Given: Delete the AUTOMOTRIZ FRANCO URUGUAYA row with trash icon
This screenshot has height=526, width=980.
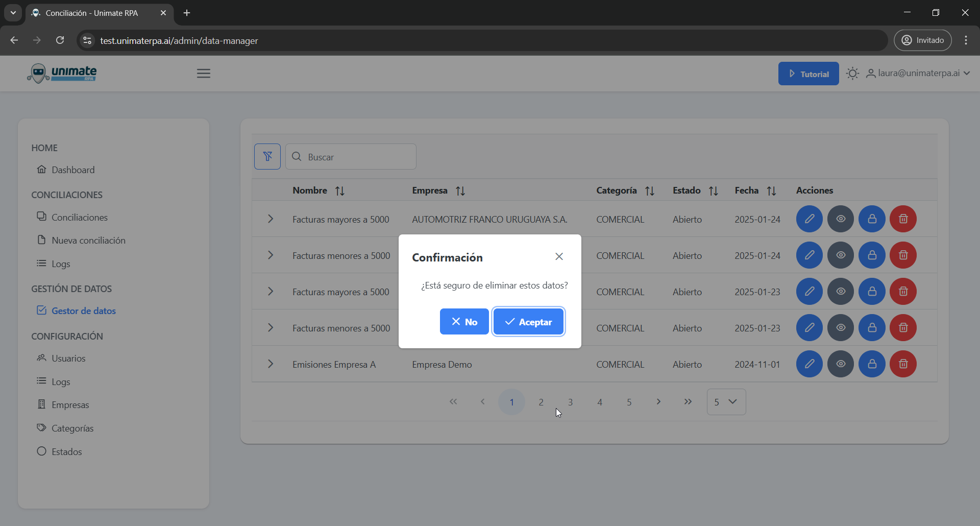Looking at the screenshot, I should pos(903,219).
